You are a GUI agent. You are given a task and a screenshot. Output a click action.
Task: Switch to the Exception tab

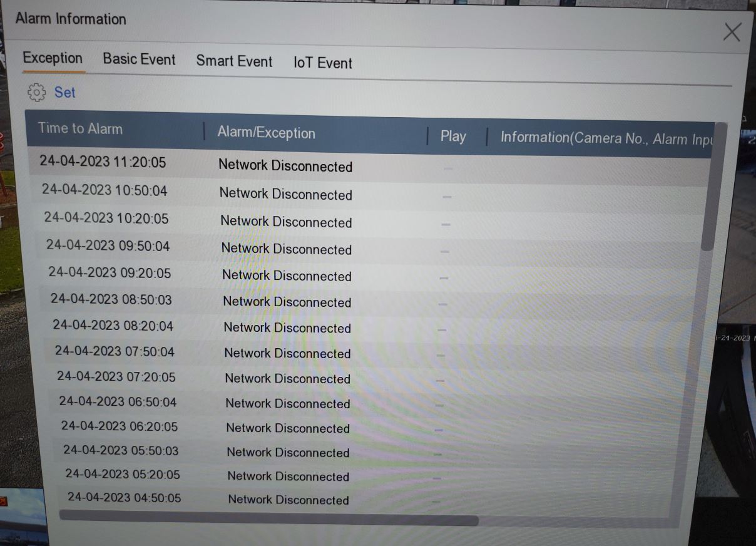pyautogui.click(x=53, y=59)
